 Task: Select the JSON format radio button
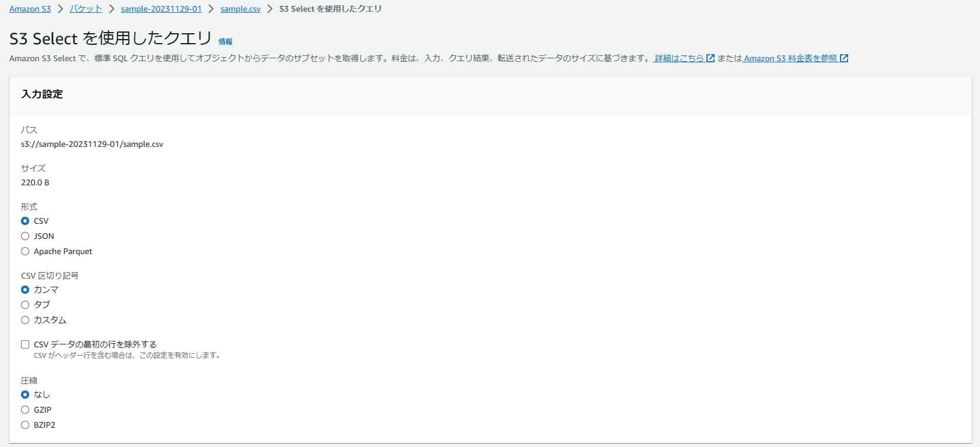click(25, 236)
